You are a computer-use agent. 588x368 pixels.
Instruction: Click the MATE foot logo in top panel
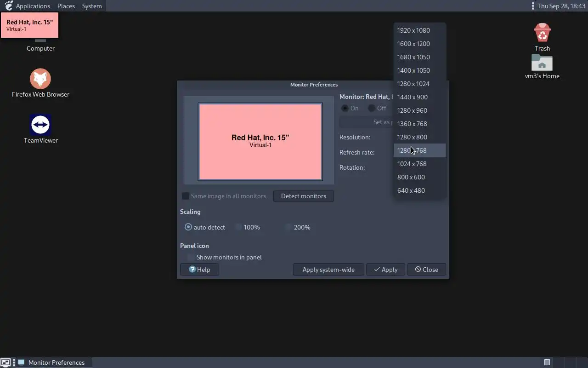point(8,6)
